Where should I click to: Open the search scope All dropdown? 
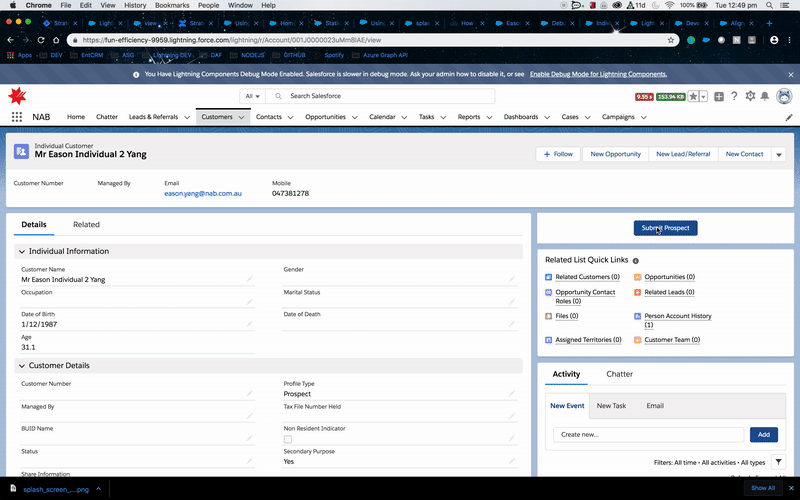pos(253,96)
